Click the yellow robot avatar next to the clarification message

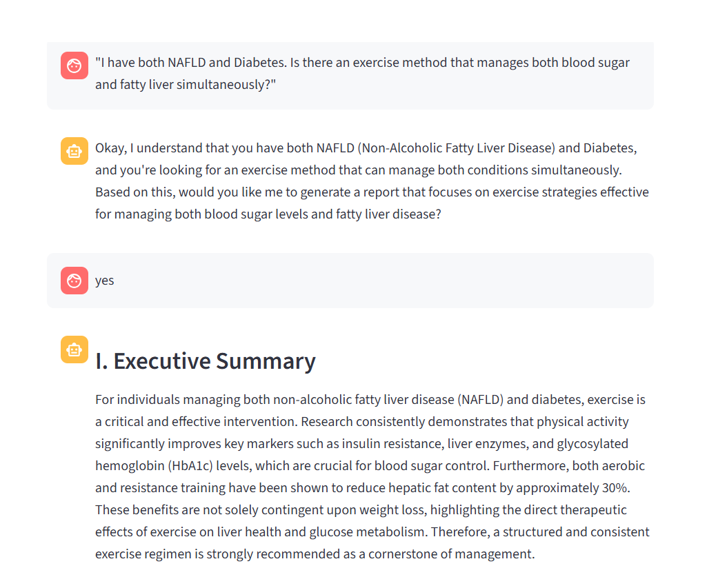74,150
